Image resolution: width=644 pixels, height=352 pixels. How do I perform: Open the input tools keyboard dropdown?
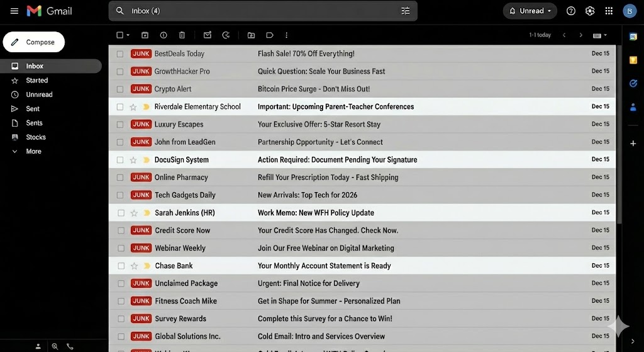(x=599, y=35)
